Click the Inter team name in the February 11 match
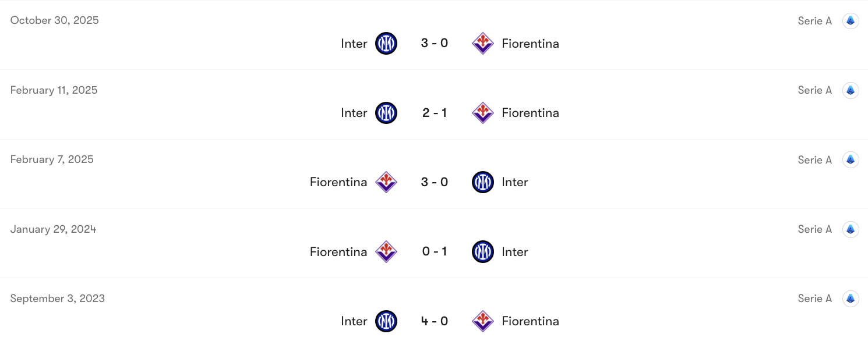 (354, 112)
